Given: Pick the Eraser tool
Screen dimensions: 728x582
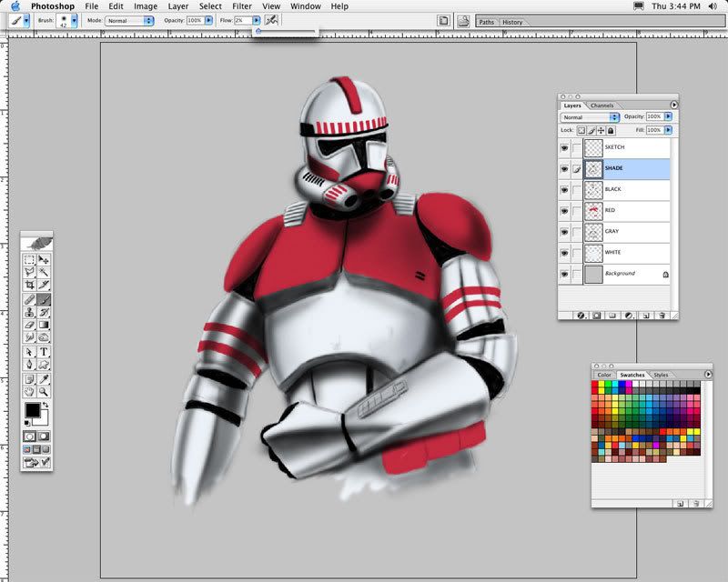Looking at the screenshot, I should tap(30, 325).
